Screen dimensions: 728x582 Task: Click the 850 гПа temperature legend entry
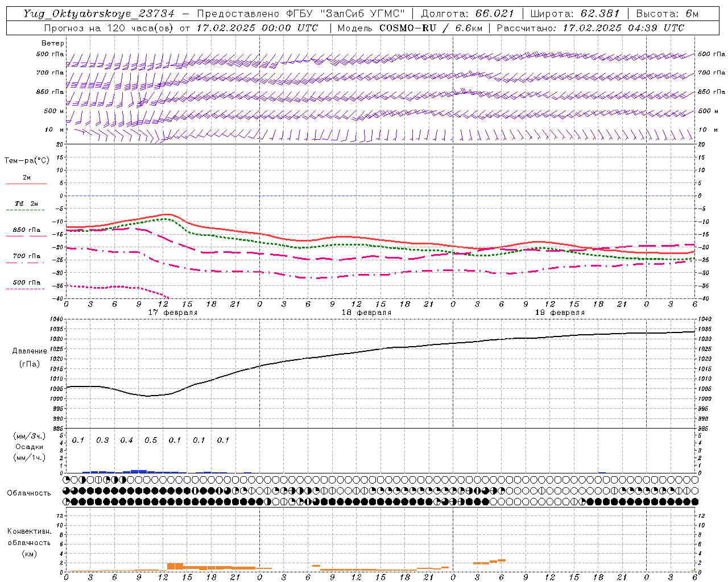(x=27, y=232)
